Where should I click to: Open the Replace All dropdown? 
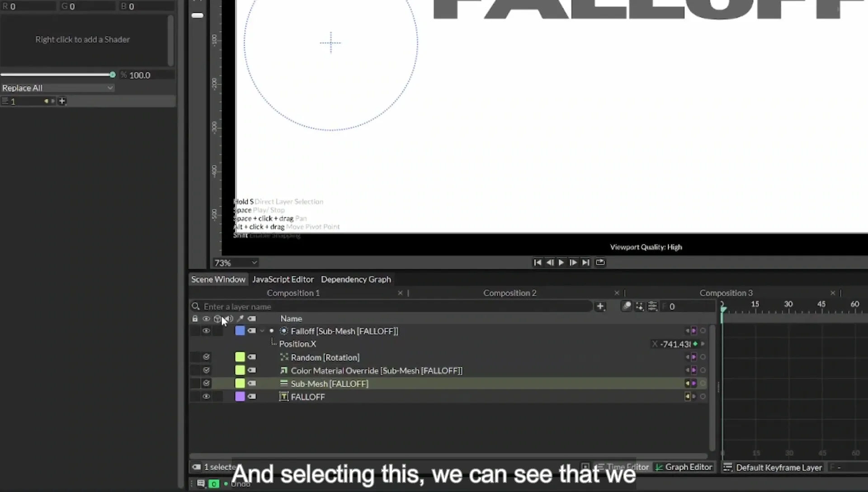coord(57,88)
